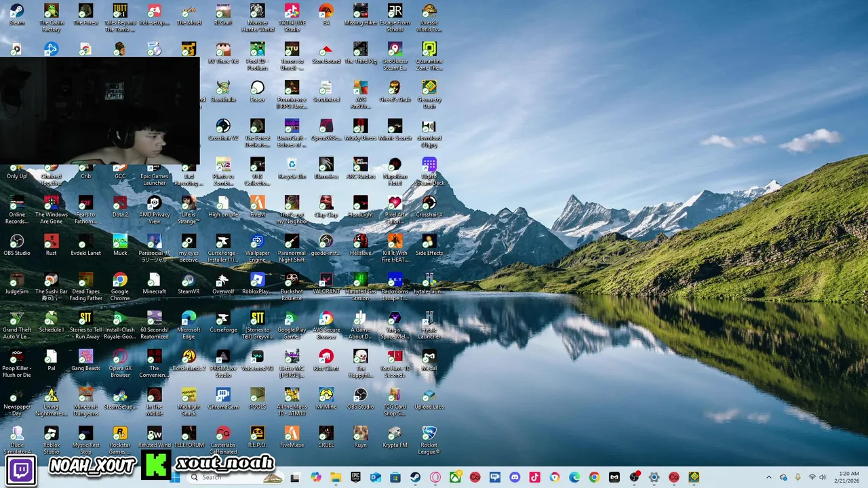
Task: Open the AVG Secure Browser icon
Action: [x=326, y=326]
